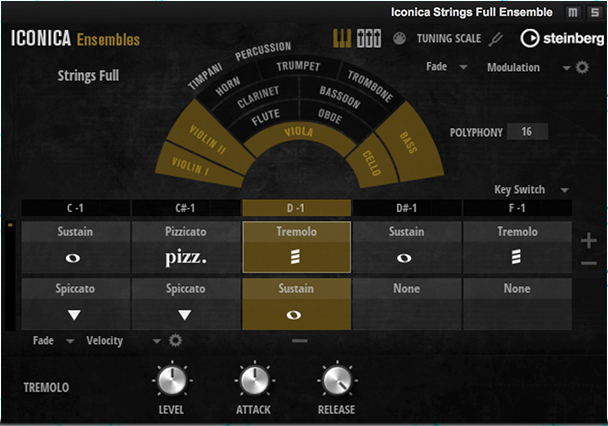
Task: Open the Modulation dropdown arrow
Action: pyautogui.click(x=567, y=68)
